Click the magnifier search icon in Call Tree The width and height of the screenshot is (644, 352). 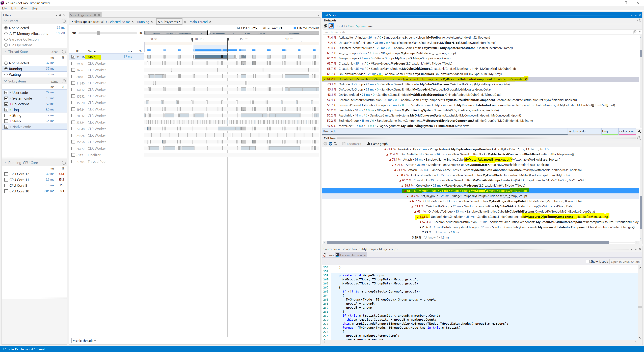(335, 144)
